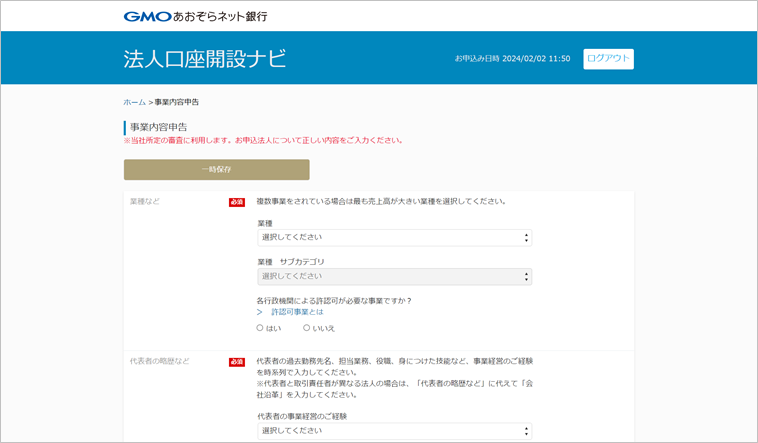758x443 pixels.
Task: Go to ホーム in the breadcrumb
Action: pos(134,102)
